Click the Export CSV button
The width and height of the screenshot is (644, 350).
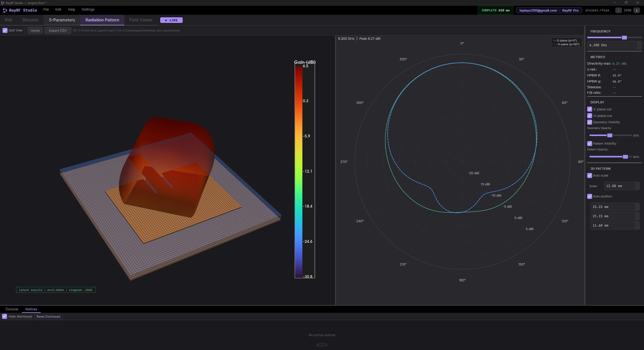tap(58, 30)
